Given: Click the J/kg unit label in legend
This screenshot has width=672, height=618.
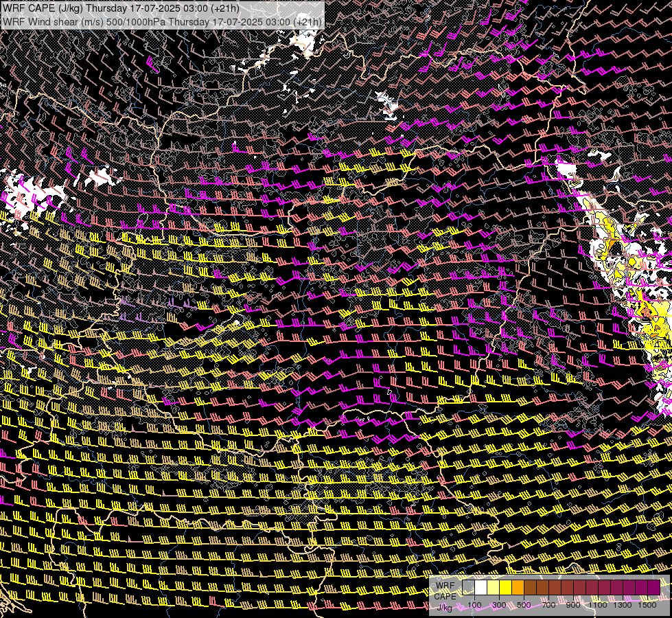Looking at the screenshot, I should (444, 607).
